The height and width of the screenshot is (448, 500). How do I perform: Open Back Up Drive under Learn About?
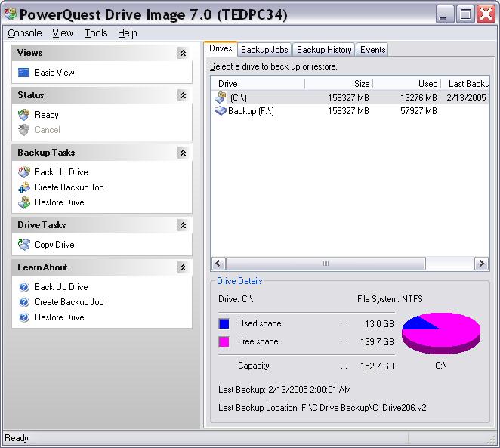tap(61, 287)
